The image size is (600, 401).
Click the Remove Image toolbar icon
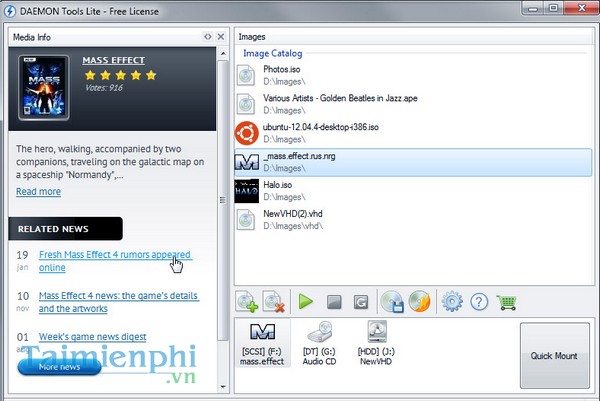pyautogui.click(x=274, y=302)
